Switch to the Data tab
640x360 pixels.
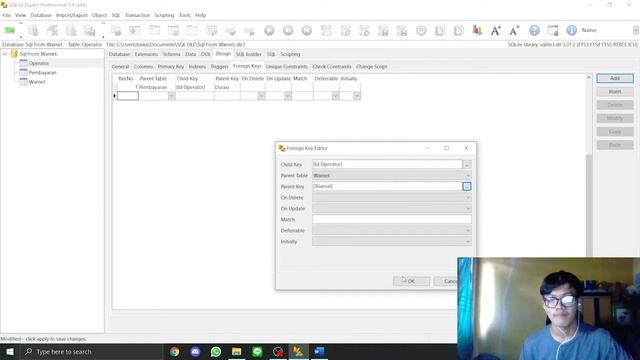190,54
